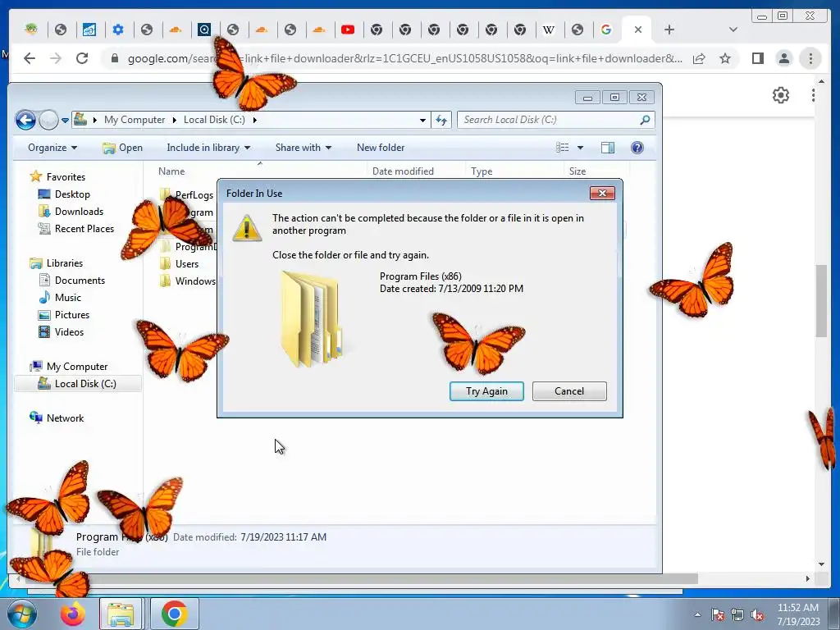Click the Chrome address bar URL
The image size is (840, 630).
[x=404, y=58]
